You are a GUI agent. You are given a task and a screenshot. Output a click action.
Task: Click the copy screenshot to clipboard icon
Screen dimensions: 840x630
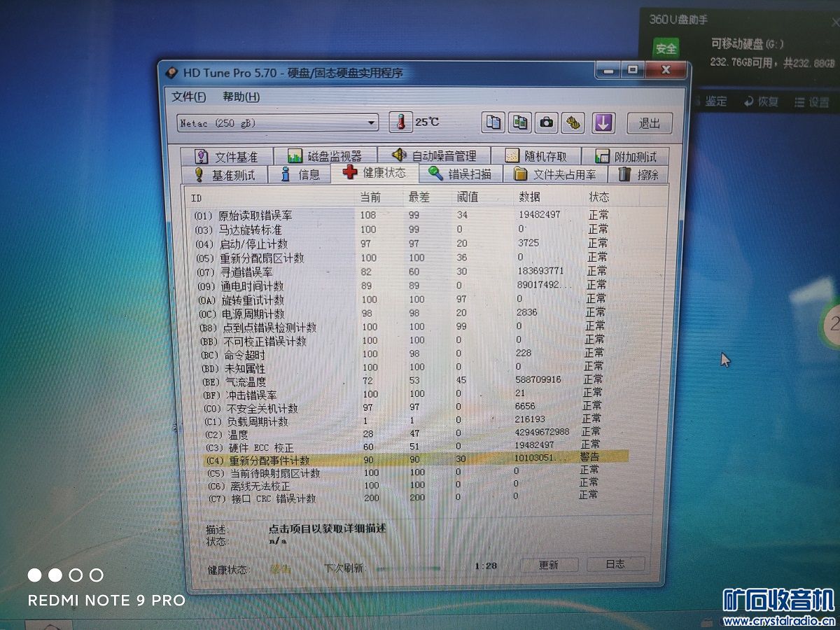coord(520,122)
